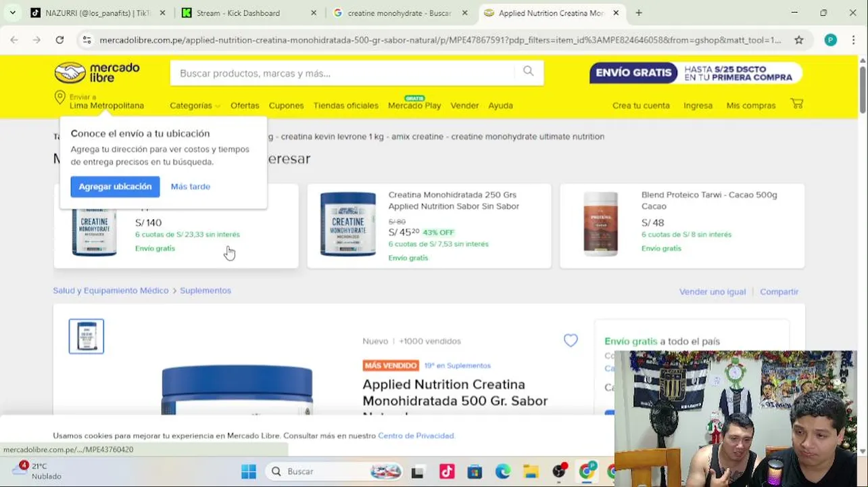Open the Cupones menu item

[x=286, y=106]
